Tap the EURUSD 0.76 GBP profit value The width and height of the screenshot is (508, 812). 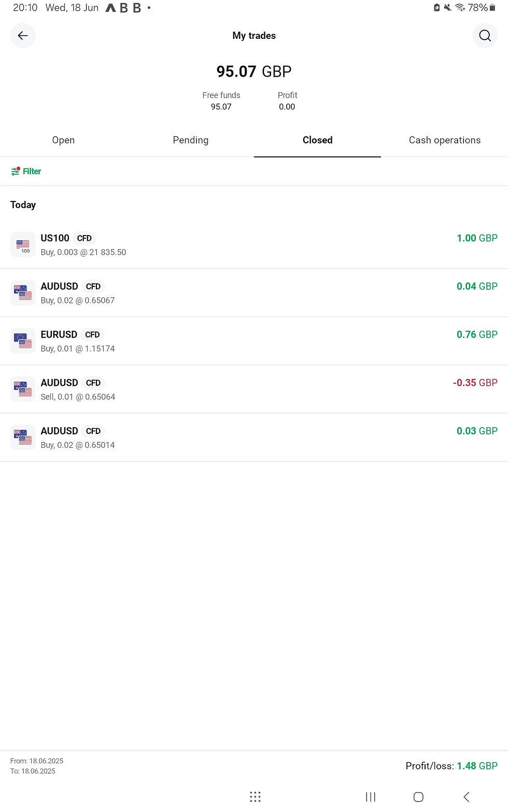coord(477,335)
